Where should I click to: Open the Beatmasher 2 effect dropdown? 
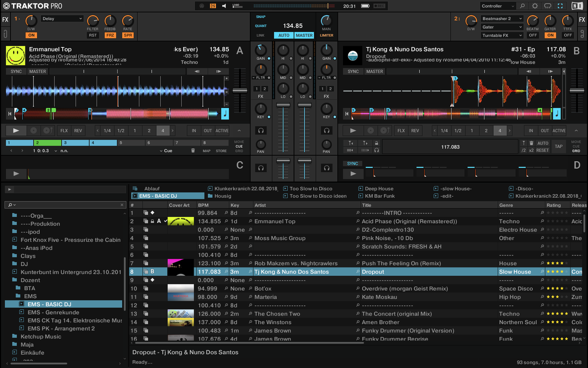point(502,18)
